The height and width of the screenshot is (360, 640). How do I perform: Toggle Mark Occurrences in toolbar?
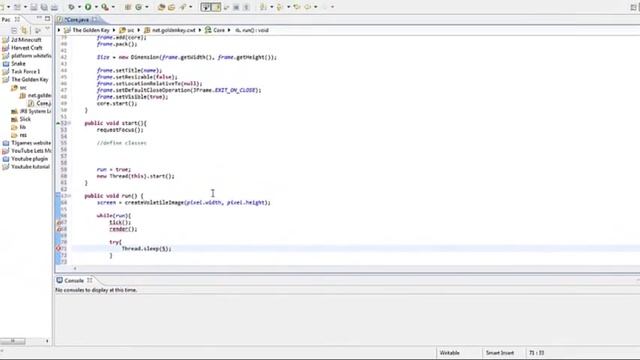point(216,7)
